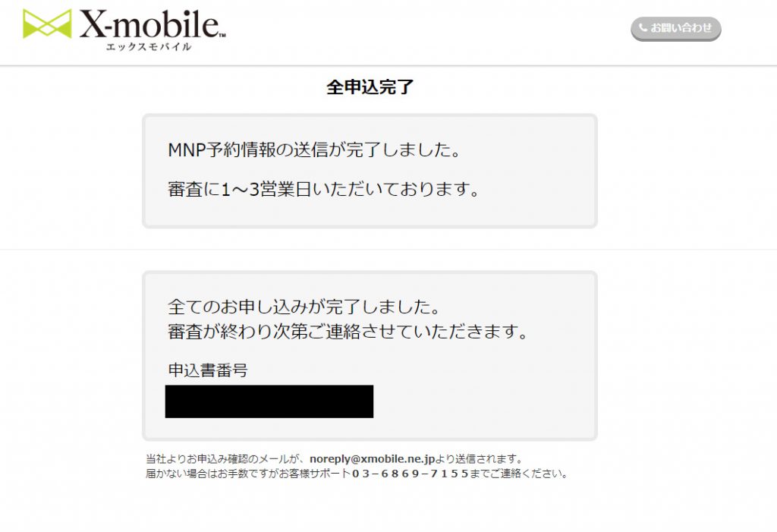The image size is (777, 532).
Task: Click the エックスモバイル katakana subtitle under logo
Action: (x=149, y=46)
